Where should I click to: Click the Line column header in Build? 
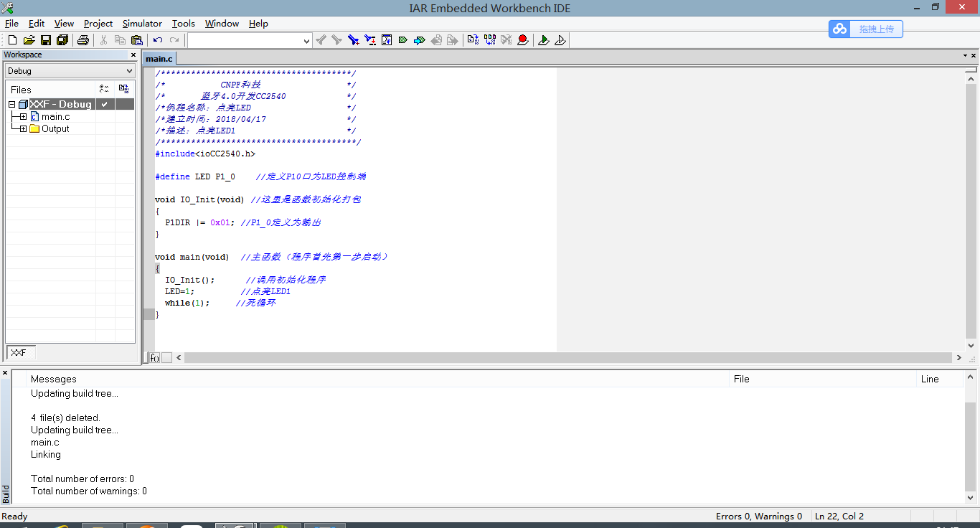pos(940,379)
